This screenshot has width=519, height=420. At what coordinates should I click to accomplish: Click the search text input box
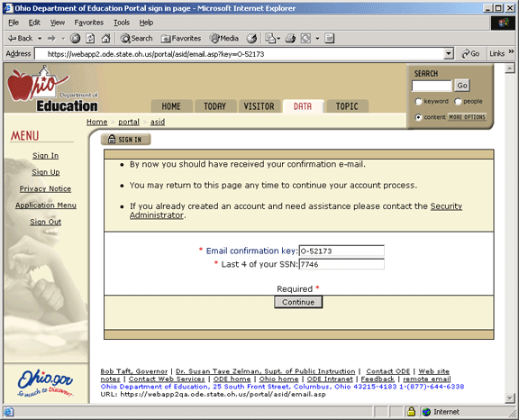pyautogui.click(x=432, y=86)
